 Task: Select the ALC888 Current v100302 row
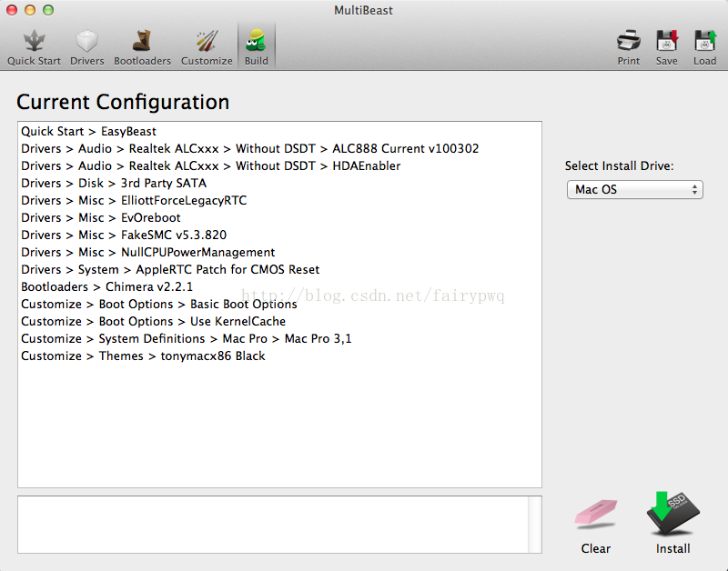click(279, 148)
